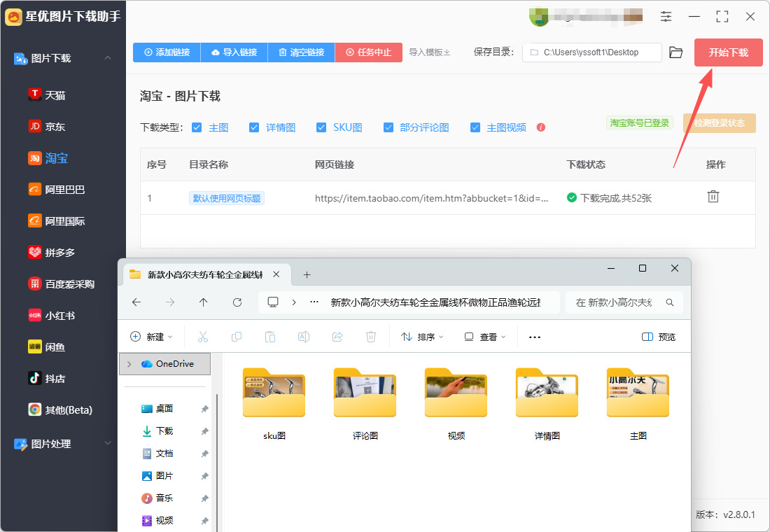Open 桌面 in Explorer quick access
The image size is (770, 532).
164,409
